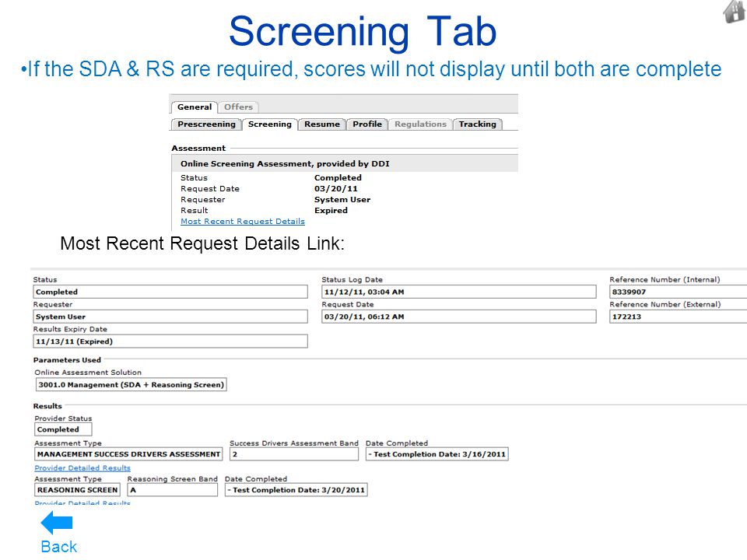Open Most Recent Request Details link

tap(243, 222)
